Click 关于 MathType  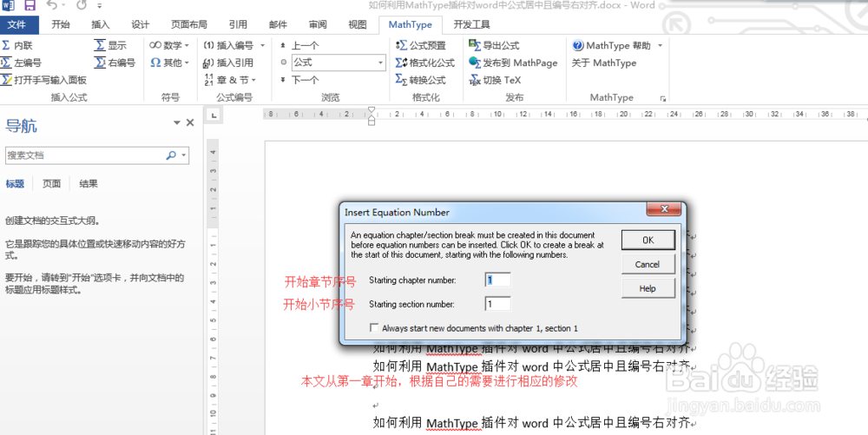pyautogui.click(x=604, y=63)
